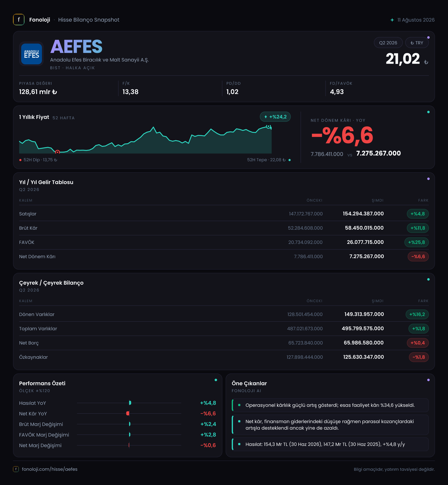Screen dimensions: 448x485
Task: Click the small footer Fonoloji logo icon
Action: 16,469
